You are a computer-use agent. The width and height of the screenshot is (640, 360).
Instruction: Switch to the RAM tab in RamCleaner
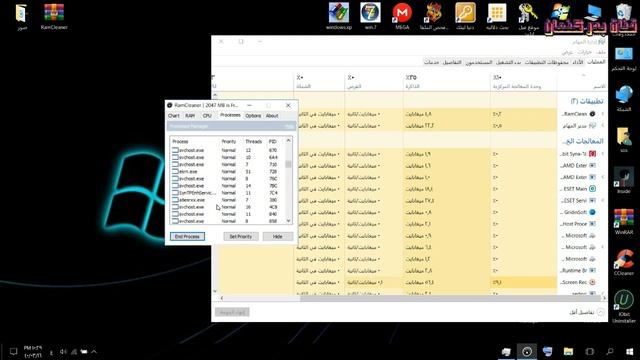[190, 116]
